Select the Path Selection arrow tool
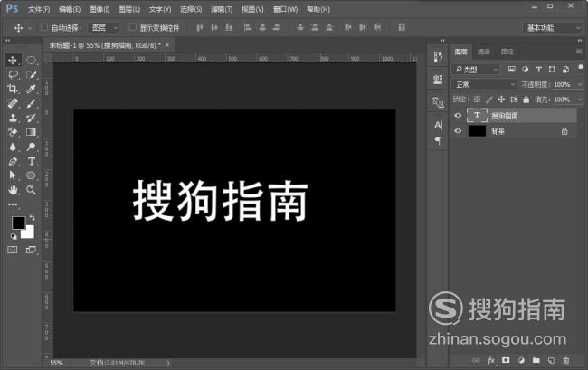This screenshot has height=370, width=588. point(13,176)
